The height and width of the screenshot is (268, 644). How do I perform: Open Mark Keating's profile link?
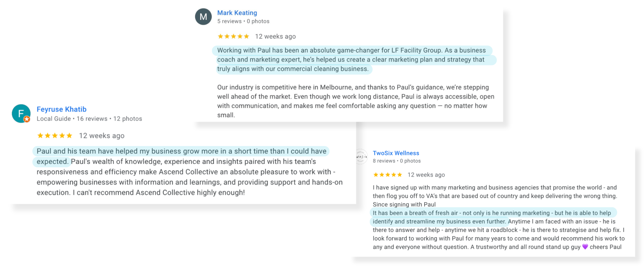pos(237,13)
